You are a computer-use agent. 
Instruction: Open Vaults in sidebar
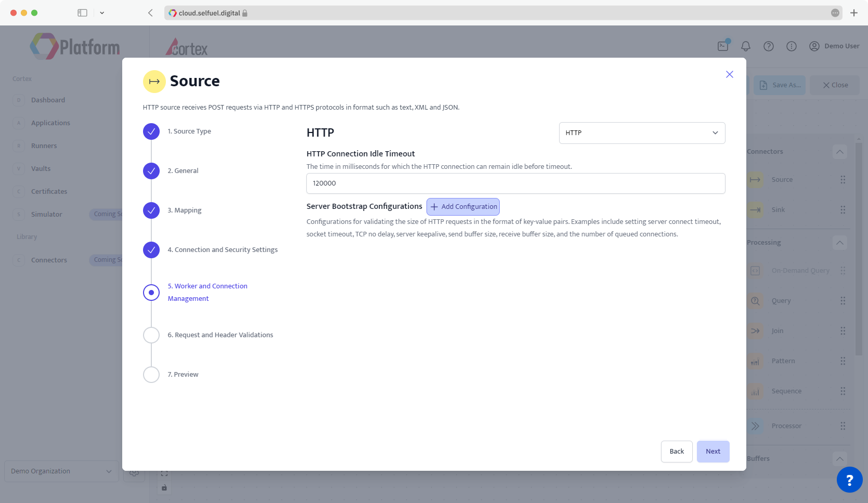click(41, 169)
